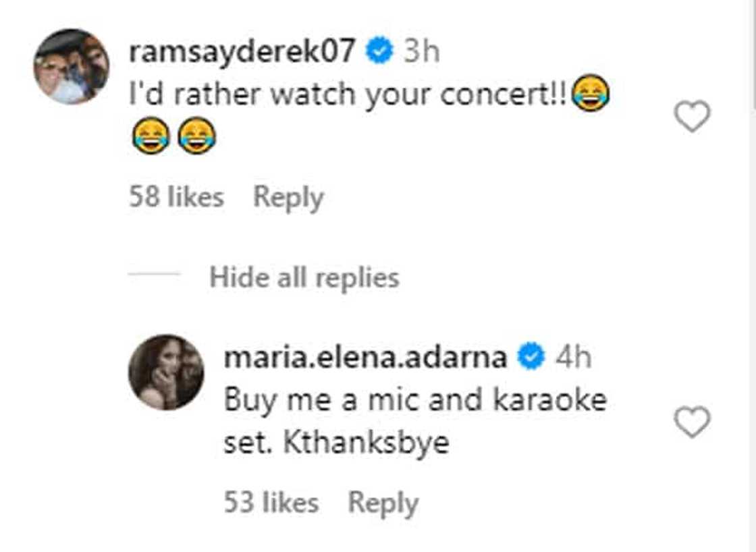This screenshot has height=552, width=756.
Task: Open ramsayderek07's profile picture
Action: coord(71,67)
